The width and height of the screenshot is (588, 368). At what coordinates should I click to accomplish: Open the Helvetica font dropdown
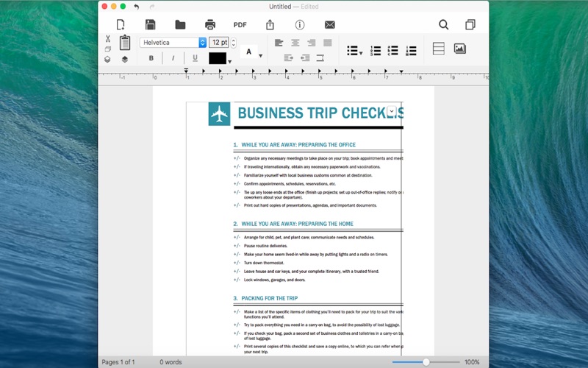click(173, 43)
